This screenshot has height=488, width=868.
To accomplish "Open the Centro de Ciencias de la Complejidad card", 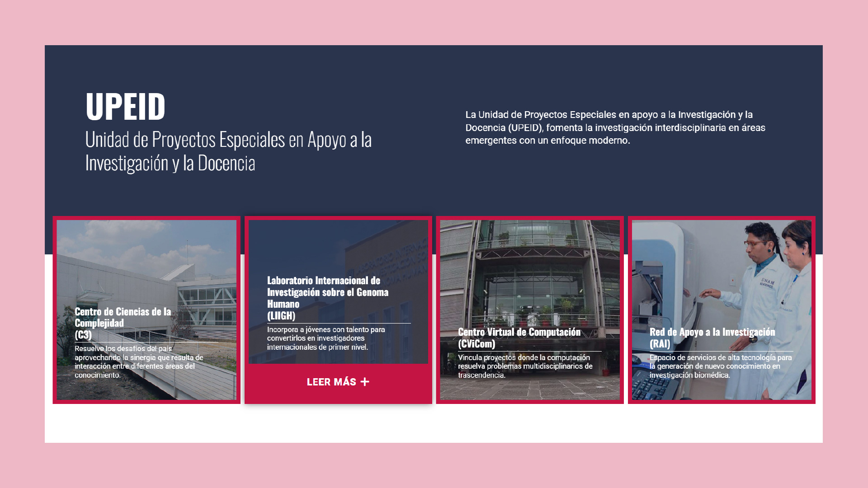I will (x=146, y=280).
